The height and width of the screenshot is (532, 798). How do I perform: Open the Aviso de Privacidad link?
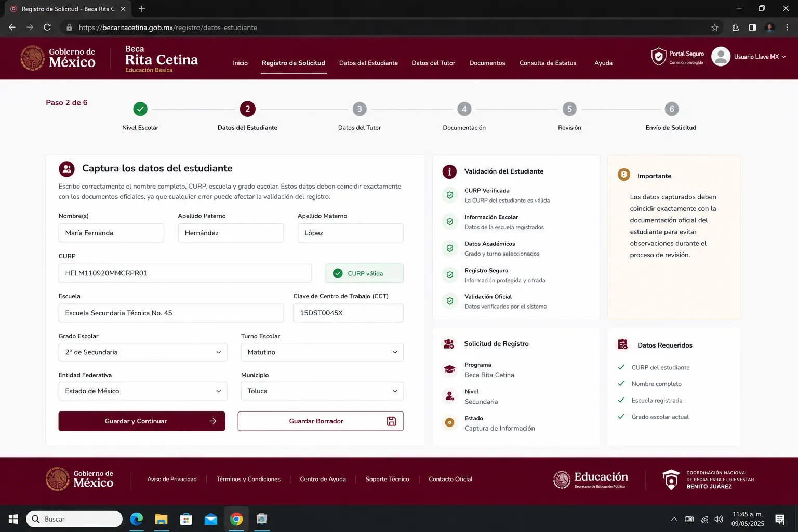click(172, 479)
